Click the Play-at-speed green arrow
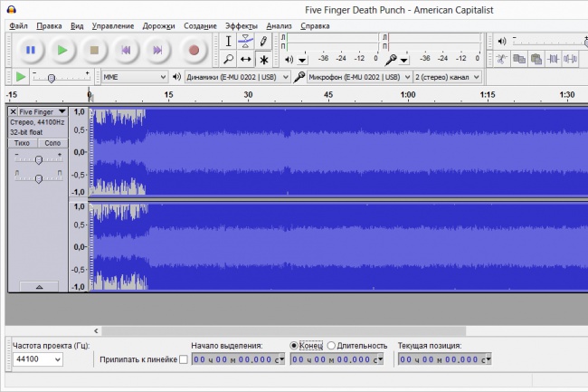The width and height of the screenshot is (588, 392). click(20, 77)
